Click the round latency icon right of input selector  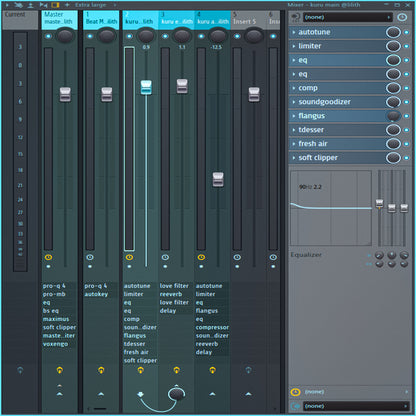402,17
